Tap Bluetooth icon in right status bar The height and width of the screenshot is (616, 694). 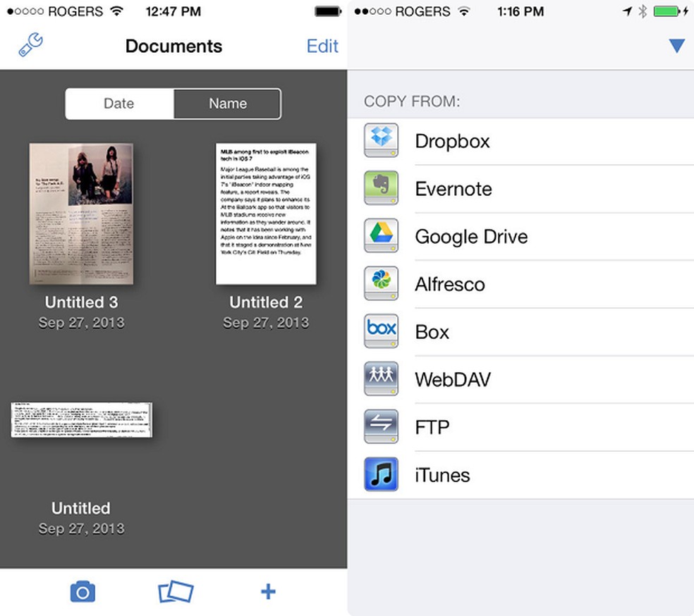pos(643,11)
